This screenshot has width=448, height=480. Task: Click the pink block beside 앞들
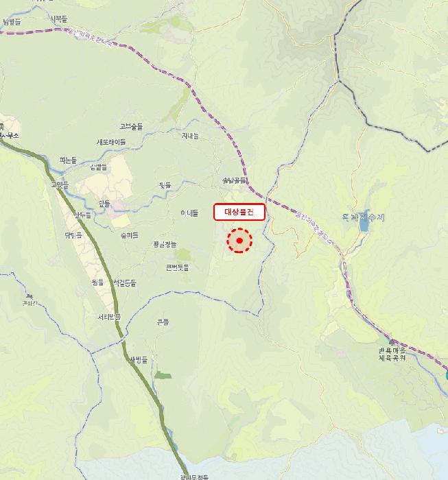coord(116,210)
